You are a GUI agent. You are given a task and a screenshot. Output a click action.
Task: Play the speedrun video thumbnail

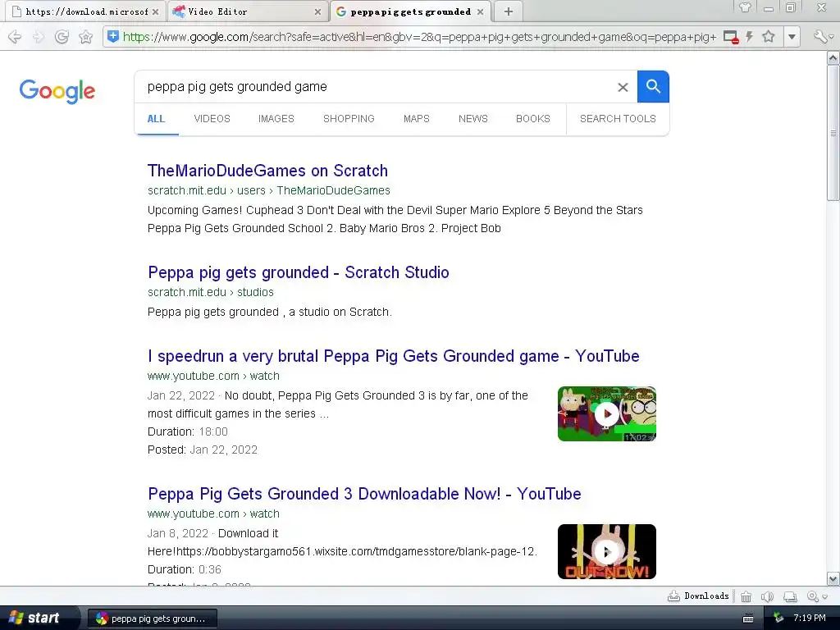[607, 413]
